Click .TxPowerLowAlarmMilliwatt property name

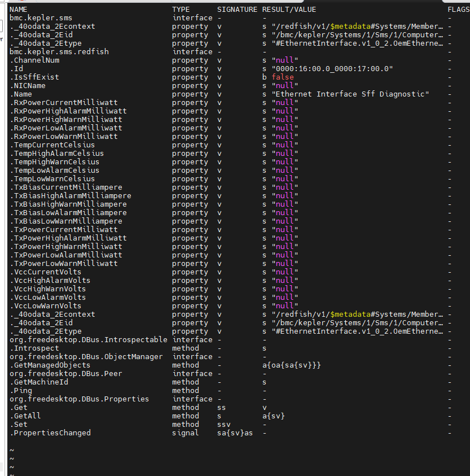pyautogui.click(x=66, y=255)
